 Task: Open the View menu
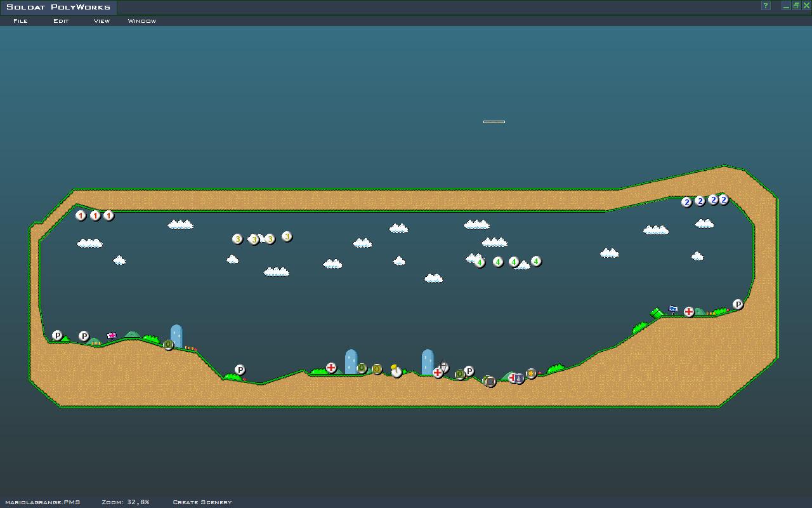point(101,21)
